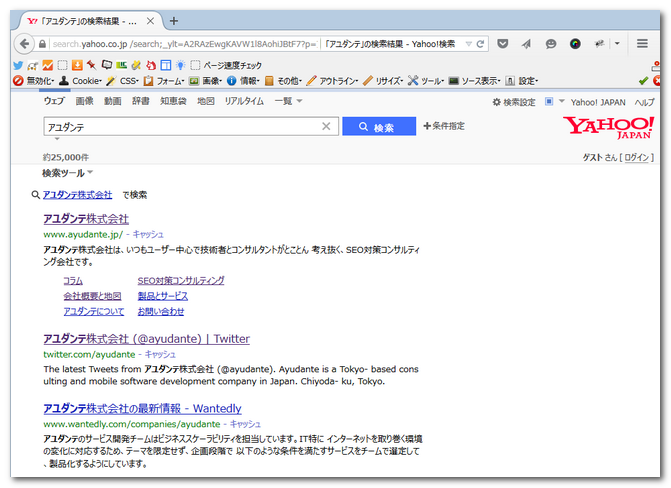Click the paper airplane share icon
The height and width of the screenshot is (488, 671).
coord(526,44)
